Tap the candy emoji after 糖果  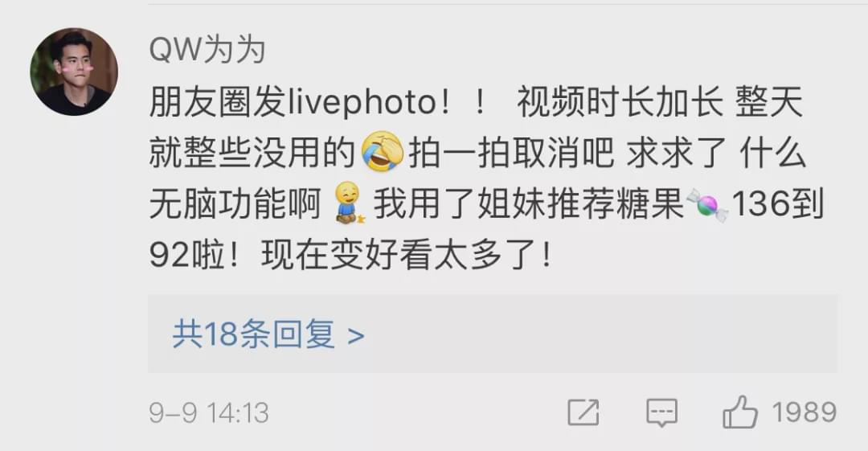707,205
